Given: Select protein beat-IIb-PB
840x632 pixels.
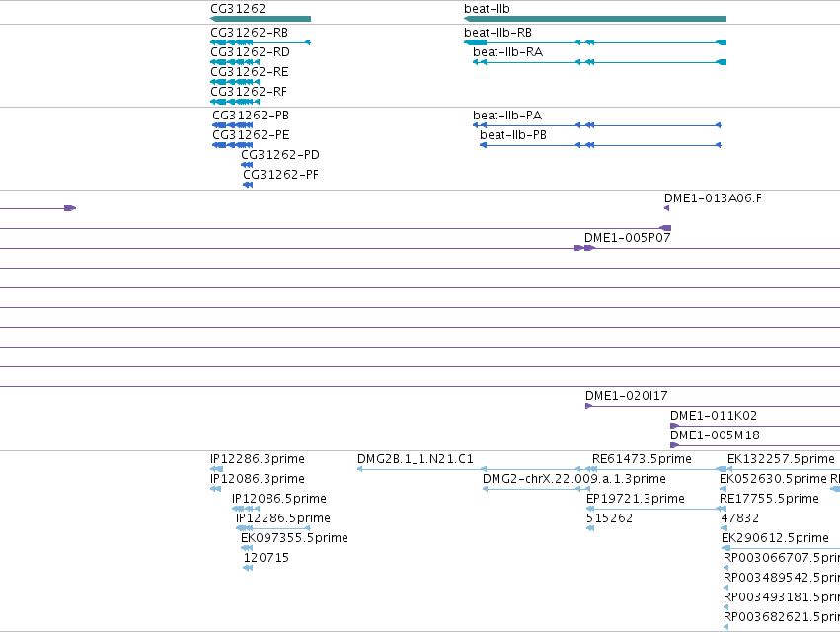Looking at the screenshot, I should coord(513,135).
